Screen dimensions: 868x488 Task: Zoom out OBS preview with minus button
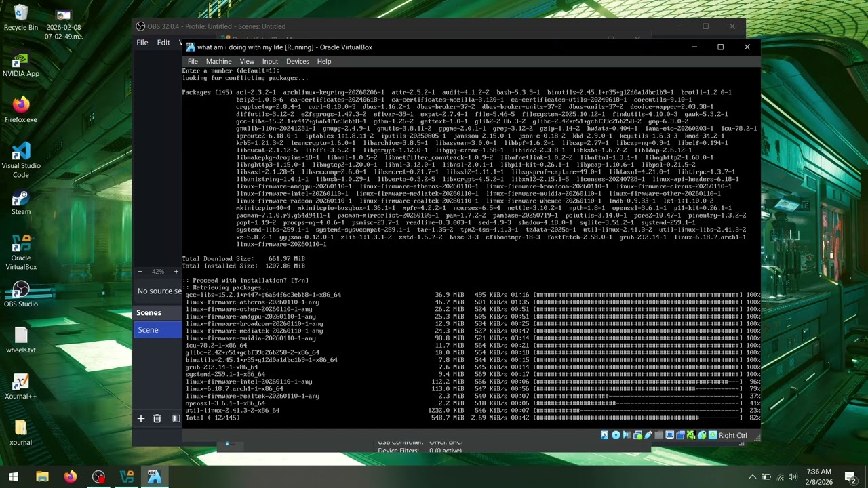140,272
